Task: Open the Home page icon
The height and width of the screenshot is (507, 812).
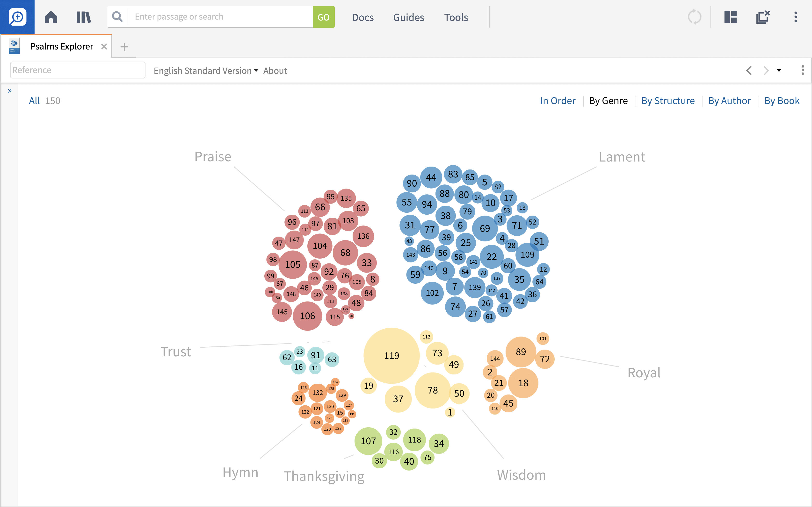Action: tap(51, 17)
